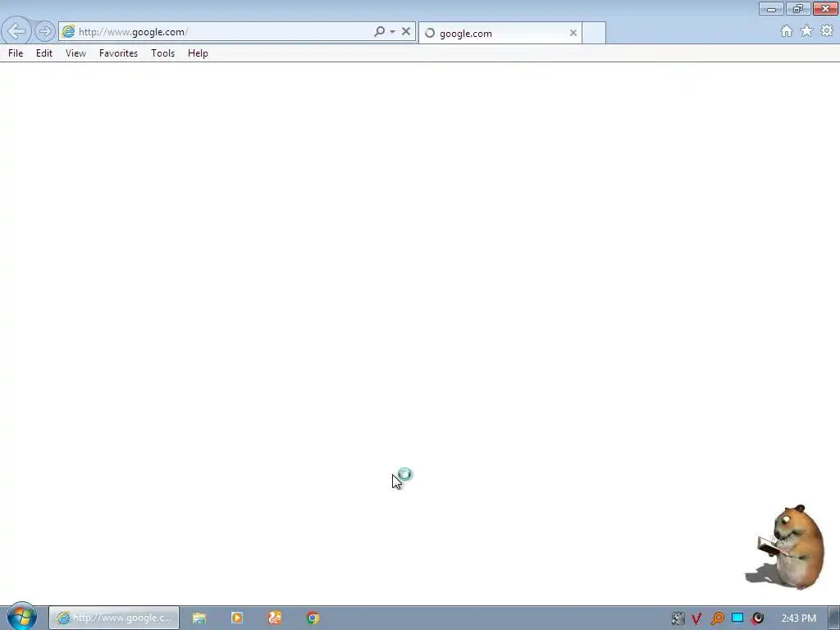Click the first gray system tray icon
The image size is (840, 630).
pyautogui.click(x=678, y=619)
